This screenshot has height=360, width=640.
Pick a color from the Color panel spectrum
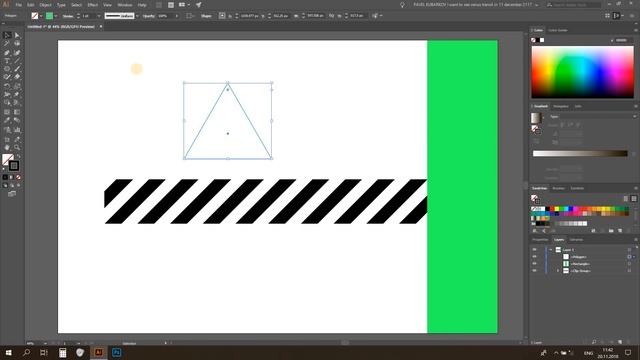[582, 72]
